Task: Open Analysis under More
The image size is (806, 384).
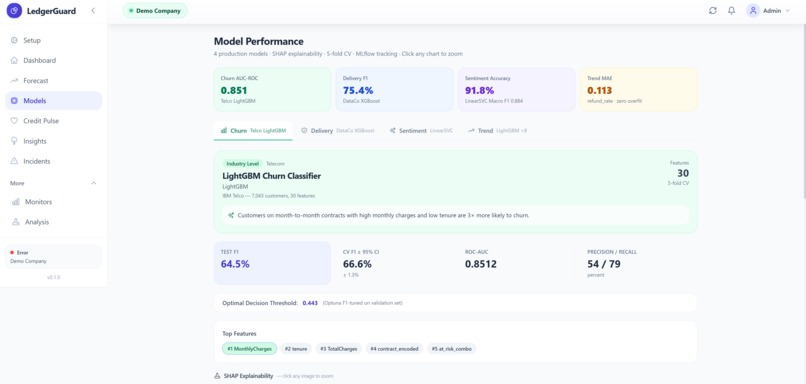Action: click(53, 222)
